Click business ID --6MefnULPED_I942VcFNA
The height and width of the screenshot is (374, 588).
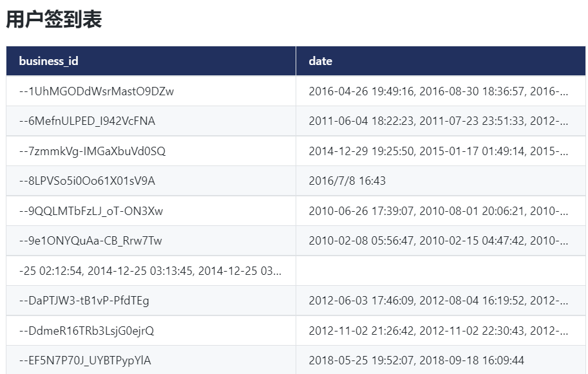pyautogui.click(x=87, y=121)
